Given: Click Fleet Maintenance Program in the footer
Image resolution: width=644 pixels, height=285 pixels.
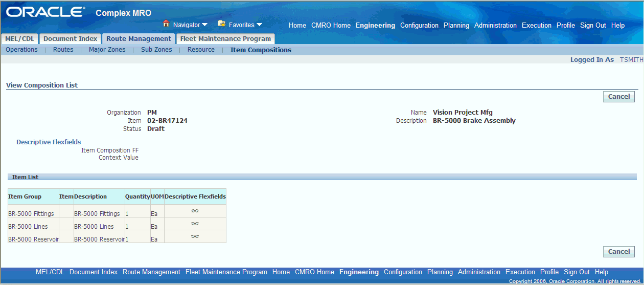Looking at the screenshot, I should coord(226,272).
